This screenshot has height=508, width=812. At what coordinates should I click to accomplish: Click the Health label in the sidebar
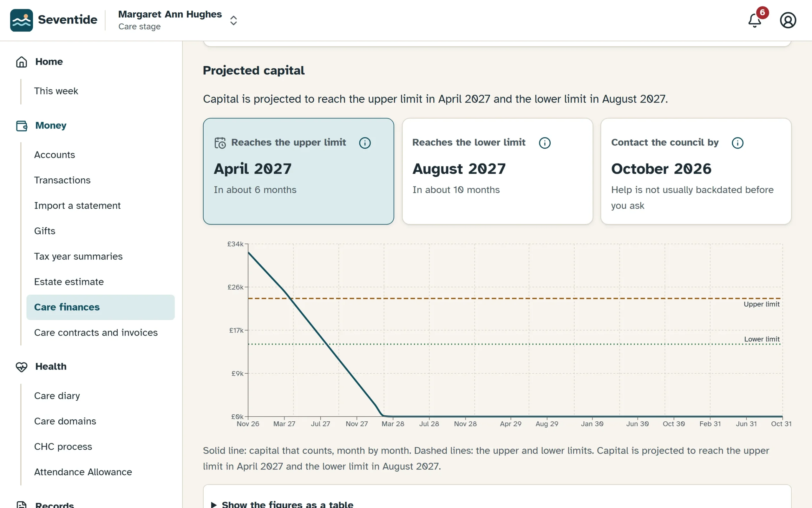(x=51, y=366)
